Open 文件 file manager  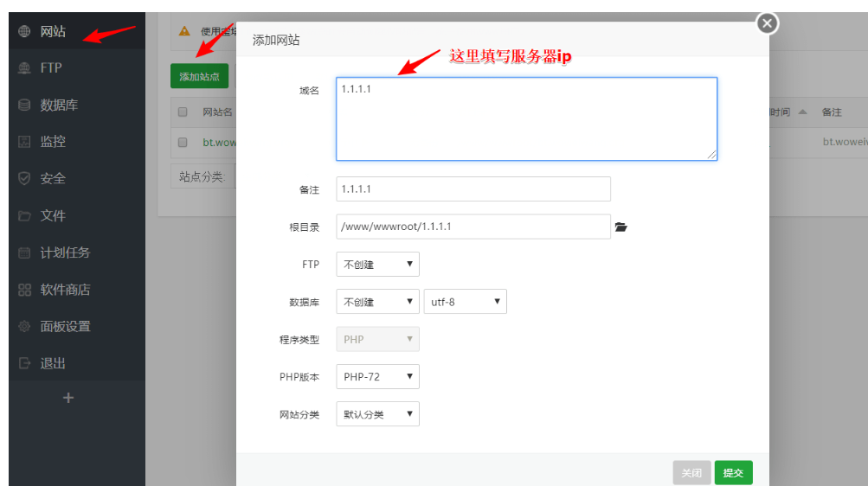pos(52,215)
